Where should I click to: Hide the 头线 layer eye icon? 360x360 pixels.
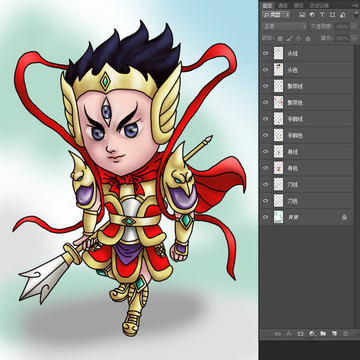tap(265, 53)
